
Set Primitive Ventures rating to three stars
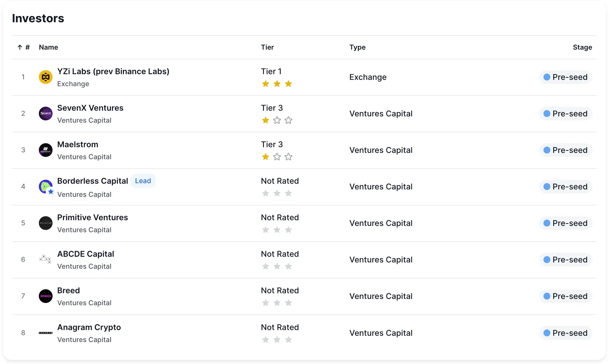click(x=288, y=230)
